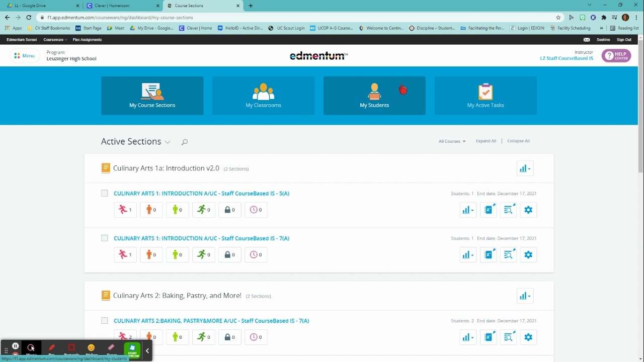Open gradebook icon for Intro 7(A) section
644x362 pixels.
(x=488, y=254)
